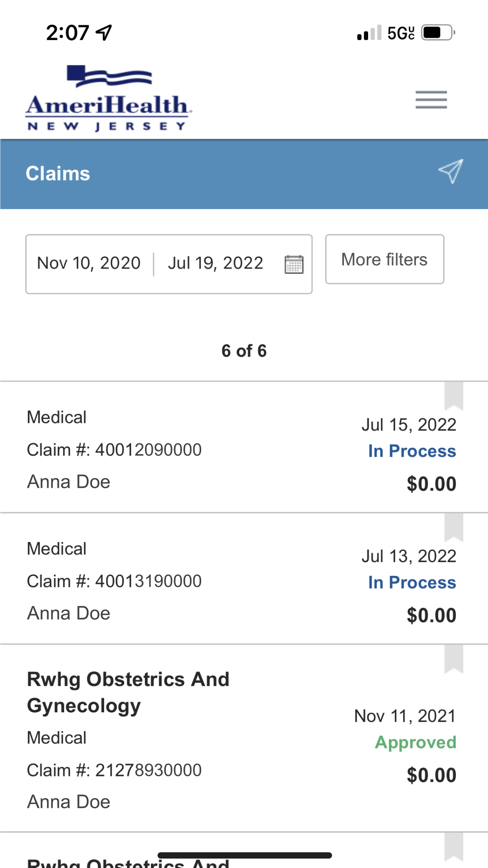Tap the Claims header title

pyautogui.click(x=58, y=173)
